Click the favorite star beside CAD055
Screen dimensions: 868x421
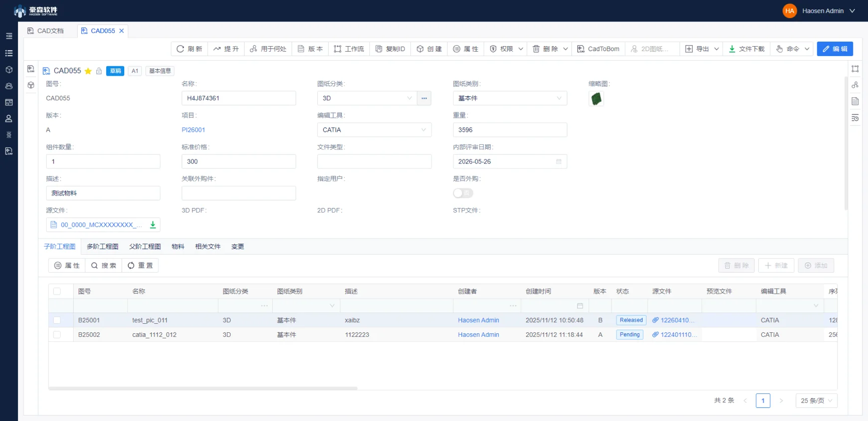click(x=88, y=71)
